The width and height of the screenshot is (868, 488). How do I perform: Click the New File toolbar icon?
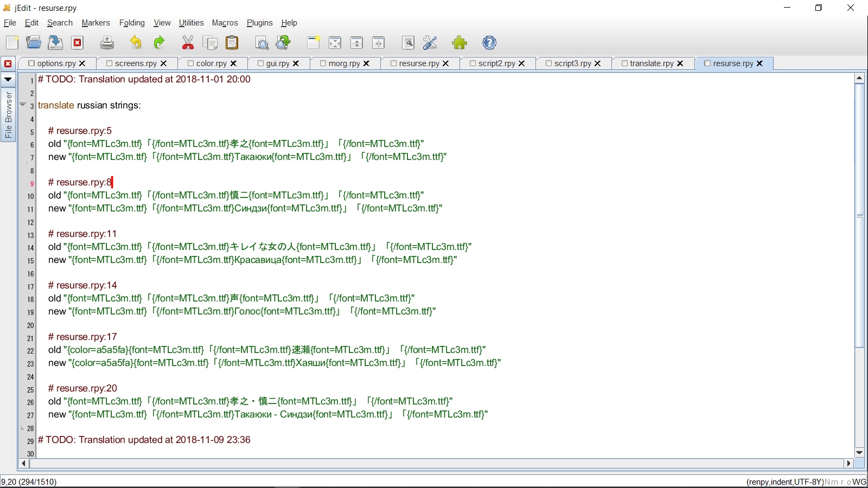coord(12,43)
